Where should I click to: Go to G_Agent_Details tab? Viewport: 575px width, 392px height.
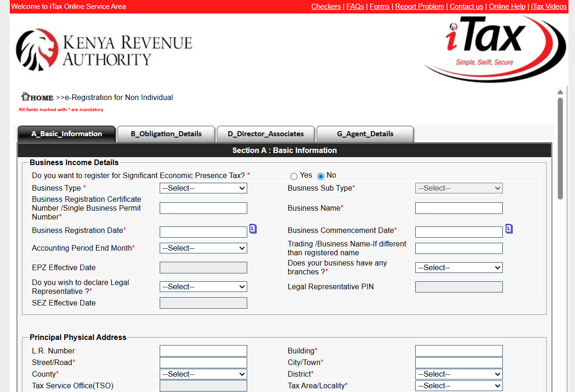click(x=365, y=134)
